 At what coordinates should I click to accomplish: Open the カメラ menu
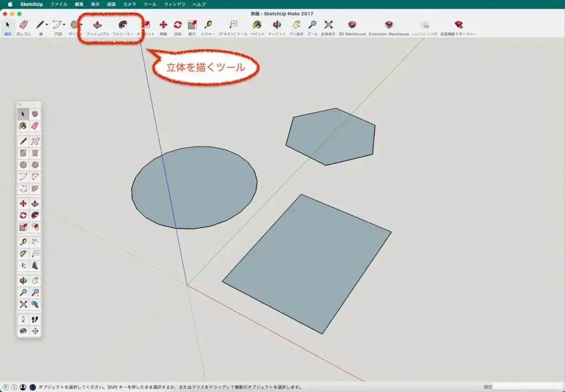point(130,4)
